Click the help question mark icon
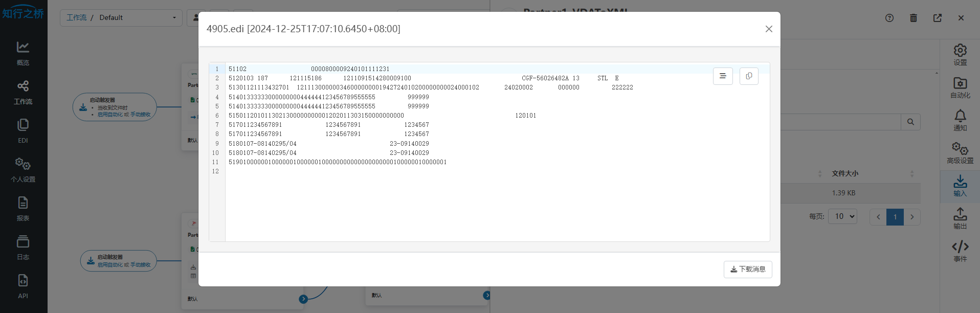This screenshot has height=313, width=980. (x=889, y=18)
